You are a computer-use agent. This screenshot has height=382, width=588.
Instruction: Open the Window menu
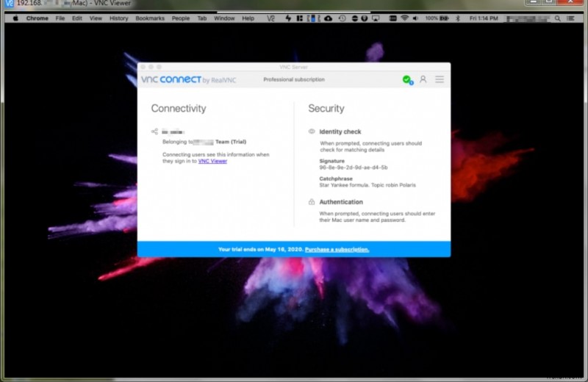pos(224,18)
